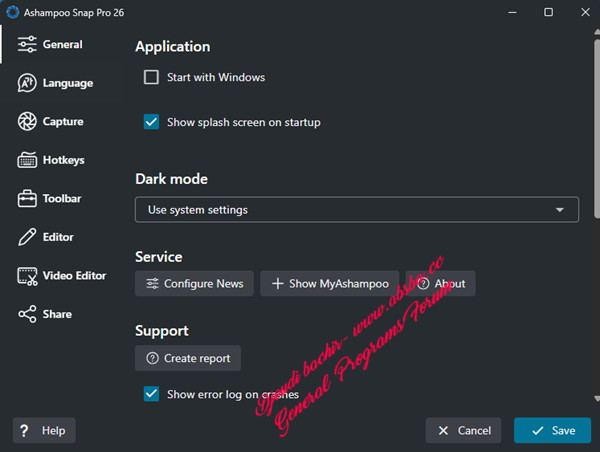Viewport: 600px width, 452px height.
Task: Select the Hotkeys keyboard icon
Action: click(x=27, y=160)
